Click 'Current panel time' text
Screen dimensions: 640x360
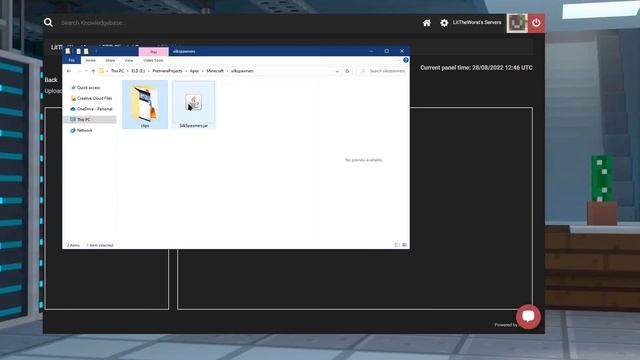[x=476, y=68]
